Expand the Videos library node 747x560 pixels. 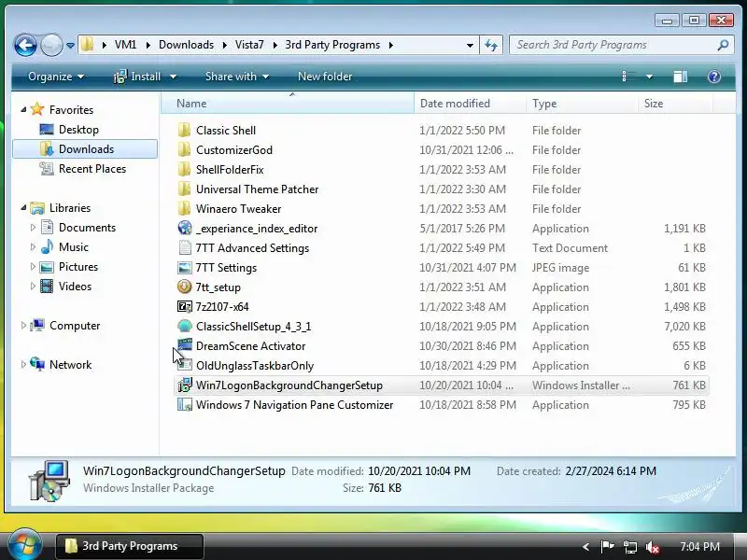coord(33,287)
